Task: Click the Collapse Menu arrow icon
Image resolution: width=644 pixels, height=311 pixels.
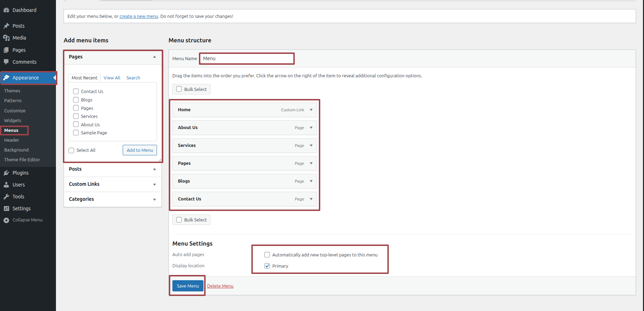Action: 6,220
